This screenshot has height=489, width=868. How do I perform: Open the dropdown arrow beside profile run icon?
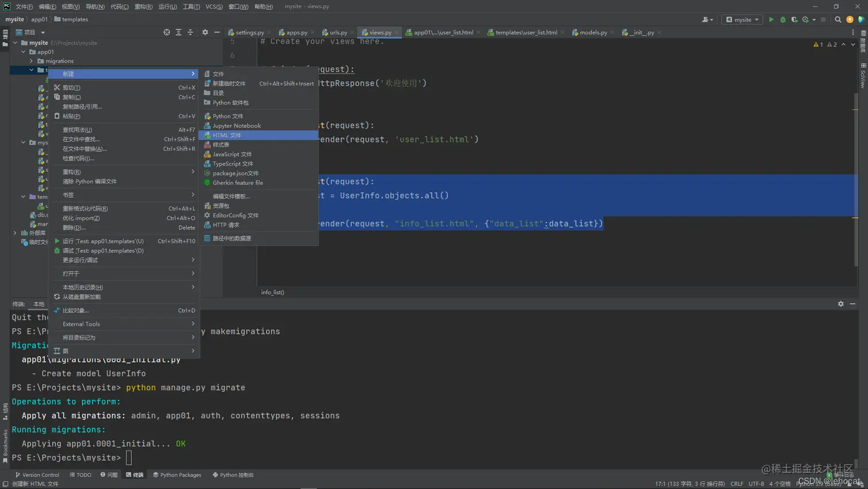coord(814,20)
